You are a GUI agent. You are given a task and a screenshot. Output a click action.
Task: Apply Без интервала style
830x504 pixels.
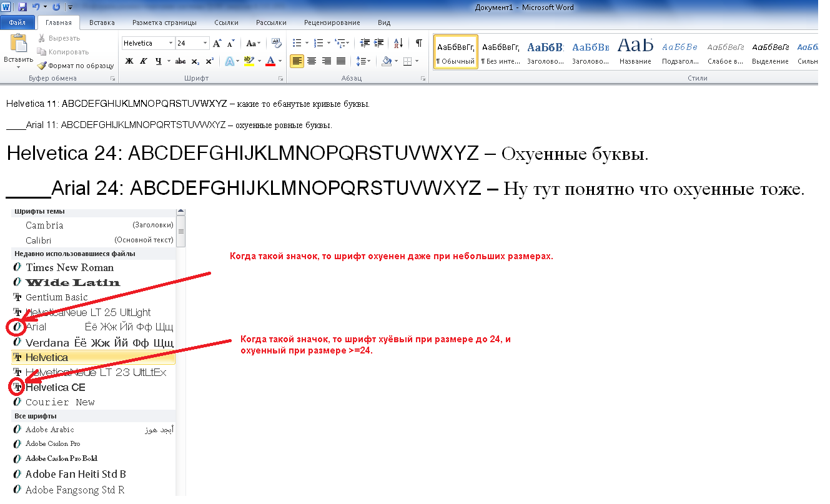click(x=500, y=52)
